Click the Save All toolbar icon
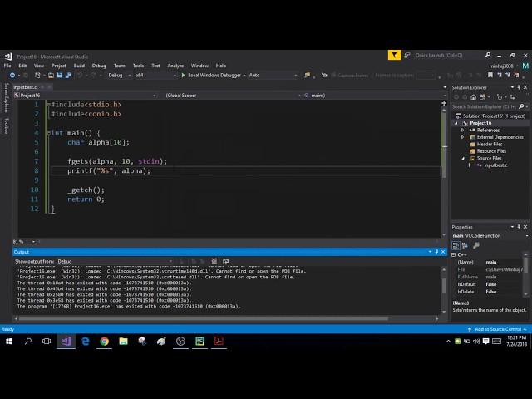 click(x=68, y=76)
